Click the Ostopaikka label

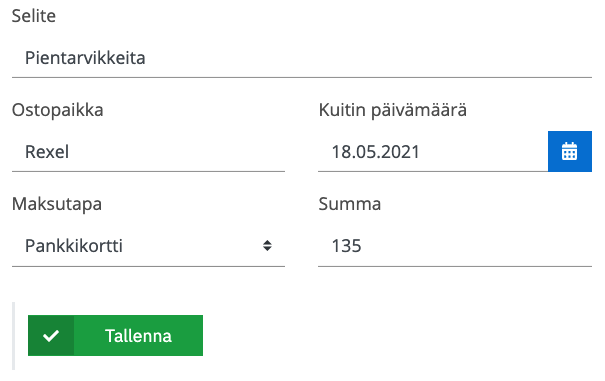(x=57, y=110)
